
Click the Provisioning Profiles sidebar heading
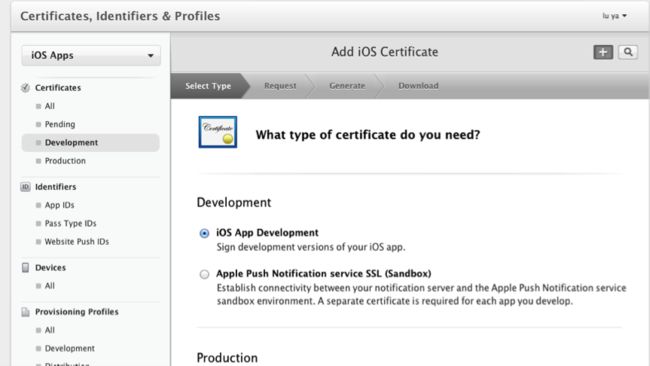pyautogui.click(x=77, y=312)
